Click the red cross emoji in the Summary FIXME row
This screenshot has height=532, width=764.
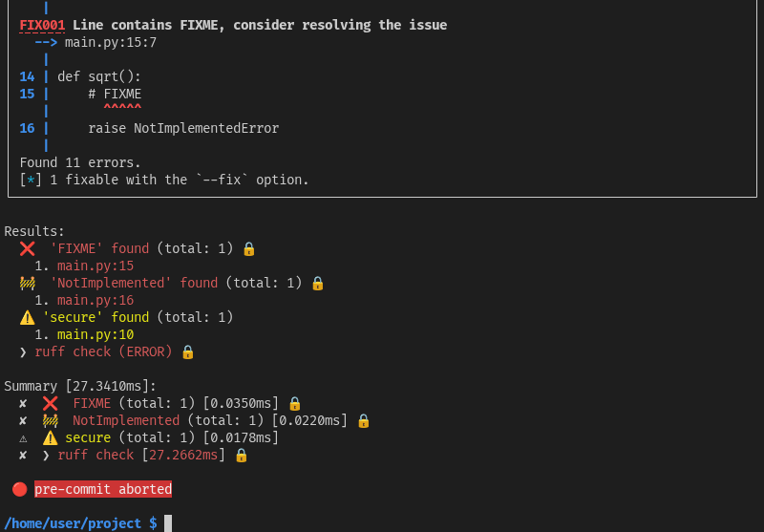[x=51, y=403]
